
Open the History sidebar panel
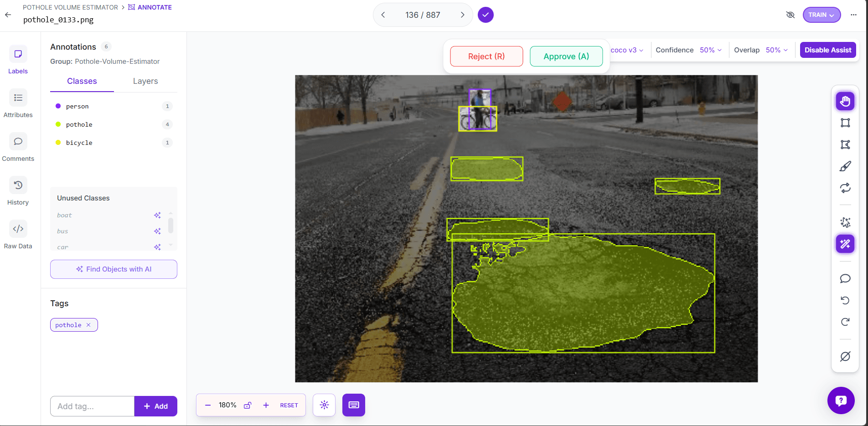(18, 191)
